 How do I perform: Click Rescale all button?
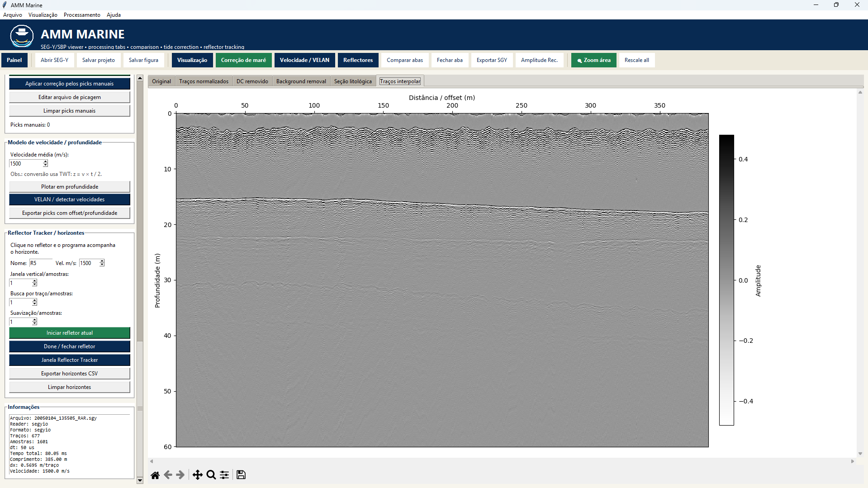pos(636,60)
